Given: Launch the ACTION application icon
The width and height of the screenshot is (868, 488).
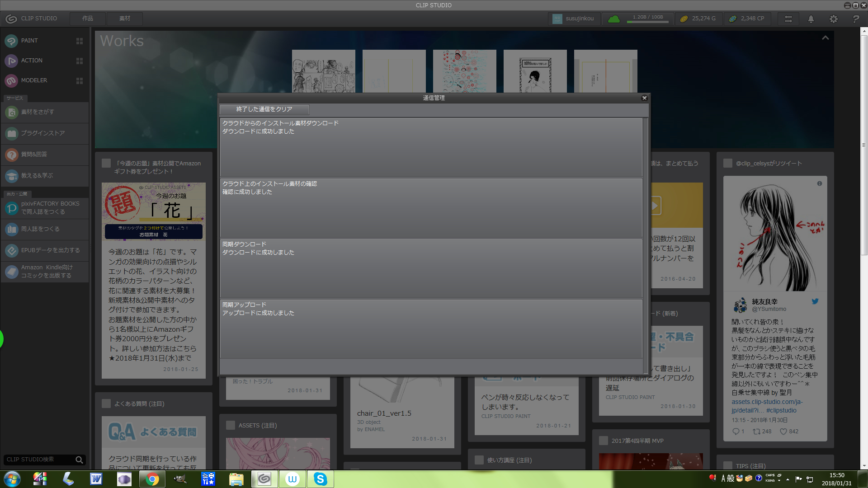Looking at the screenshot, I should click(x=11, y=61).
